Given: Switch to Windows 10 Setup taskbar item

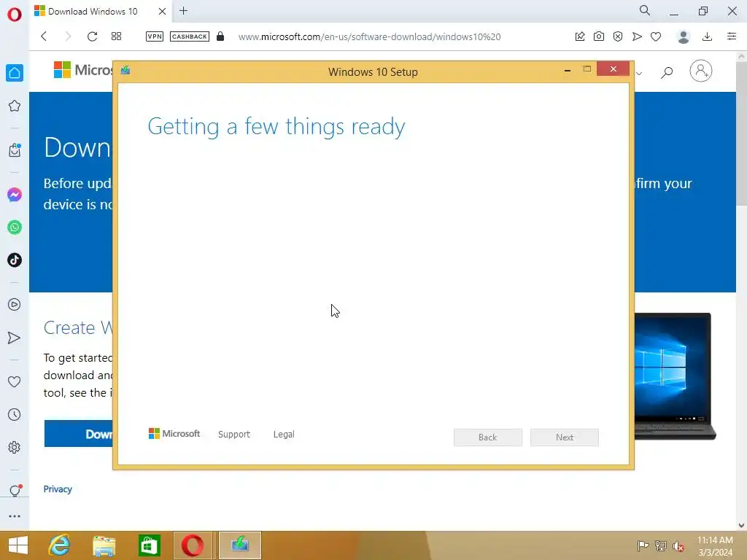Looking at the screenshot, I should (x=239, y=545).
